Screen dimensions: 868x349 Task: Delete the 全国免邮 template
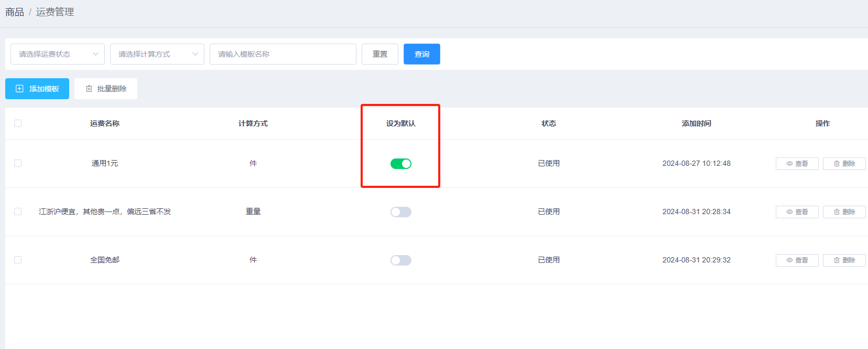pos(844,260)
